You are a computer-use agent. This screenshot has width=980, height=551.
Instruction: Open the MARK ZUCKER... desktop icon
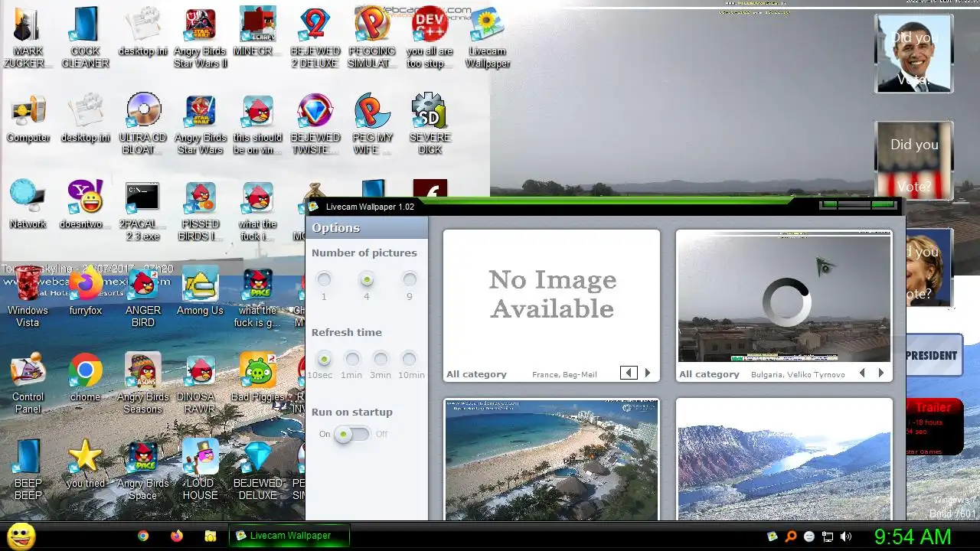pyautogui.click(x=28, y=37)
